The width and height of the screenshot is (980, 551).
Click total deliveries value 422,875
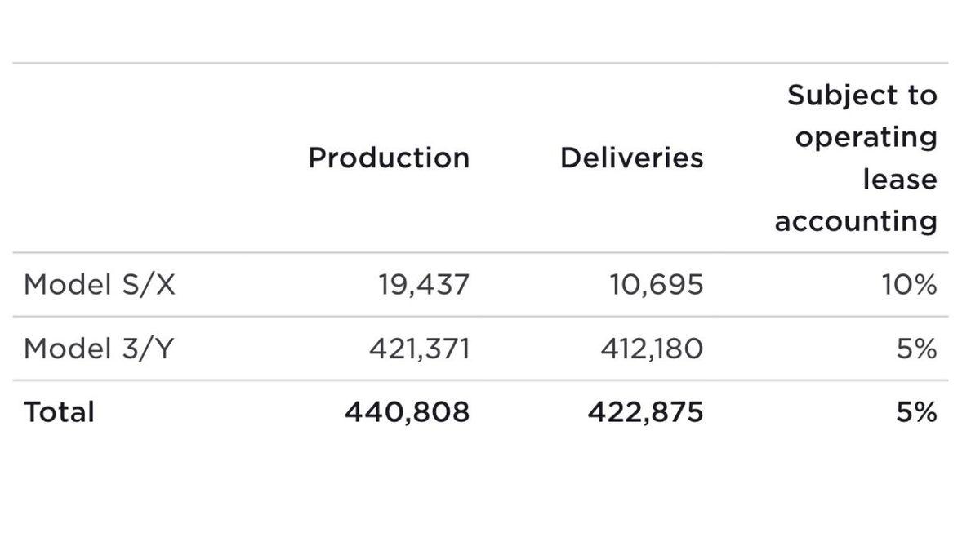[x=644, y=411]
